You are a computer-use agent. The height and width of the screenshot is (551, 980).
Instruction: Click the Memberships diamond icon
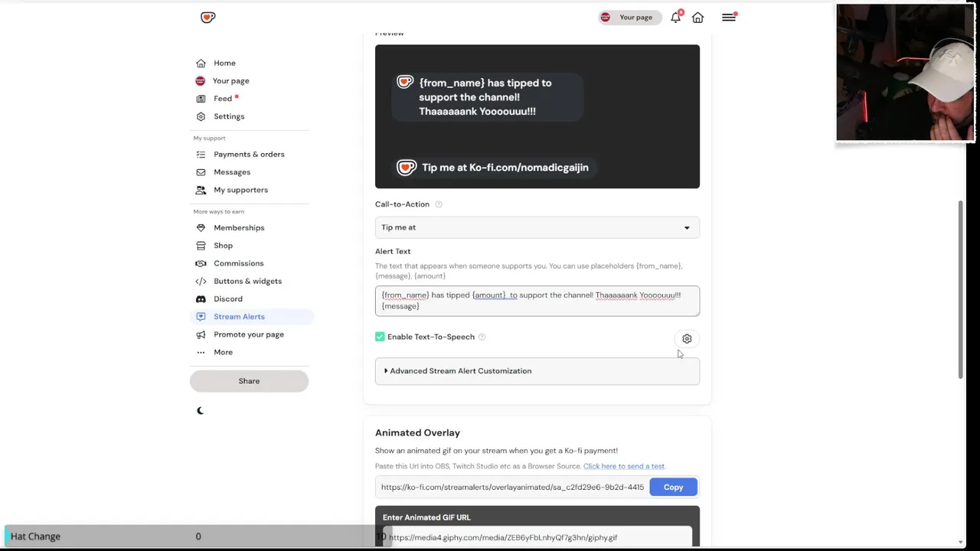coord(201,227)
